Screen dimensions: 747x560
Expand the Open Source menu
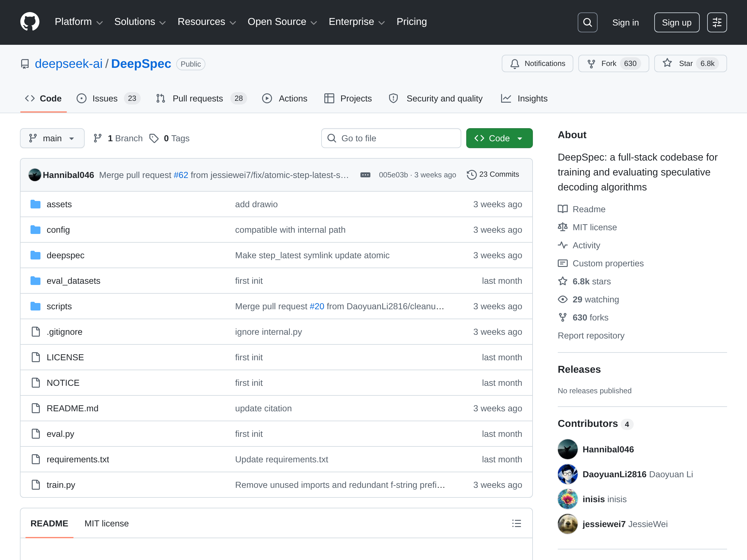[282, 22]
